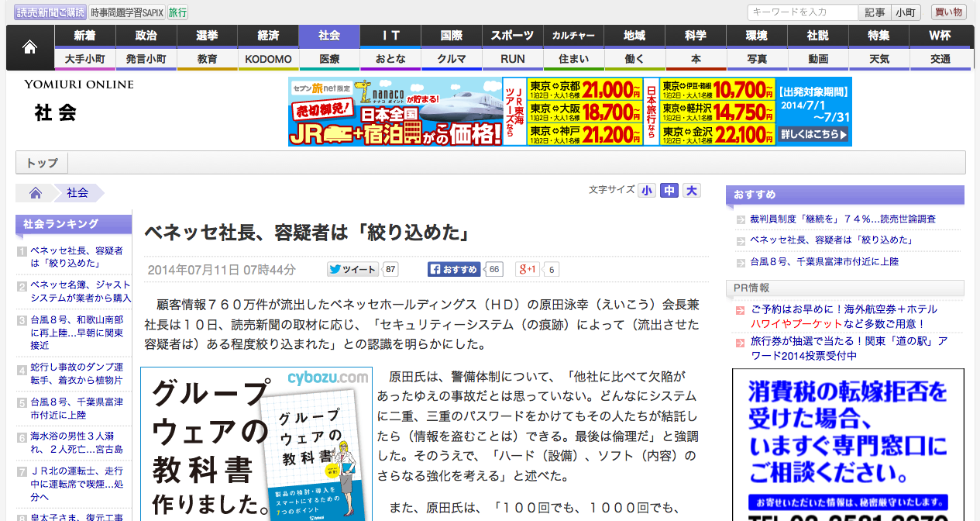Open the 科学 section
980x521 pixels.
pyautogui.click(x=696, y=36)
